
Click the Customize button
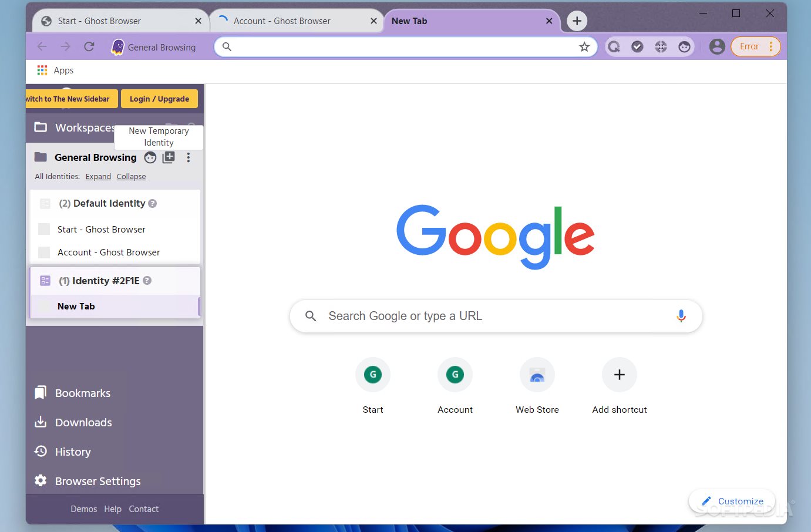pyautogui.click(x=732, y=501)
